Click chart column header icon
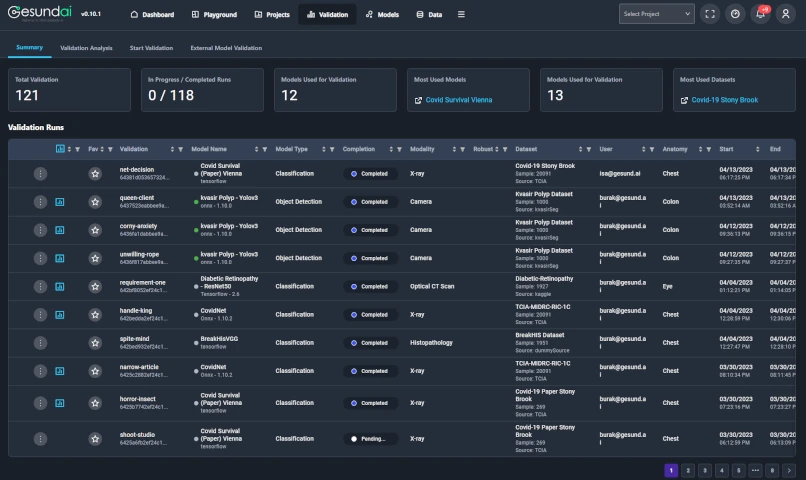806x480 pixels. tap(60, 149)
